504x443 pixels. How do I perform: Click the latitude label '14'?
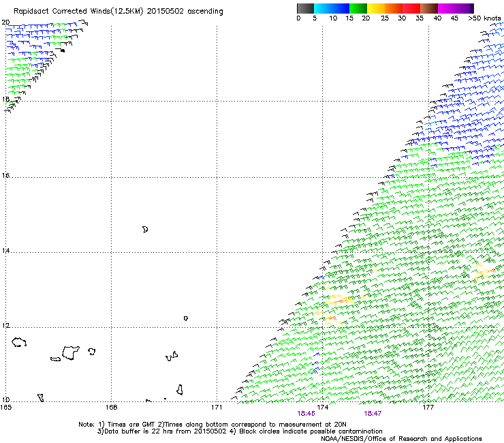(5, 251)
